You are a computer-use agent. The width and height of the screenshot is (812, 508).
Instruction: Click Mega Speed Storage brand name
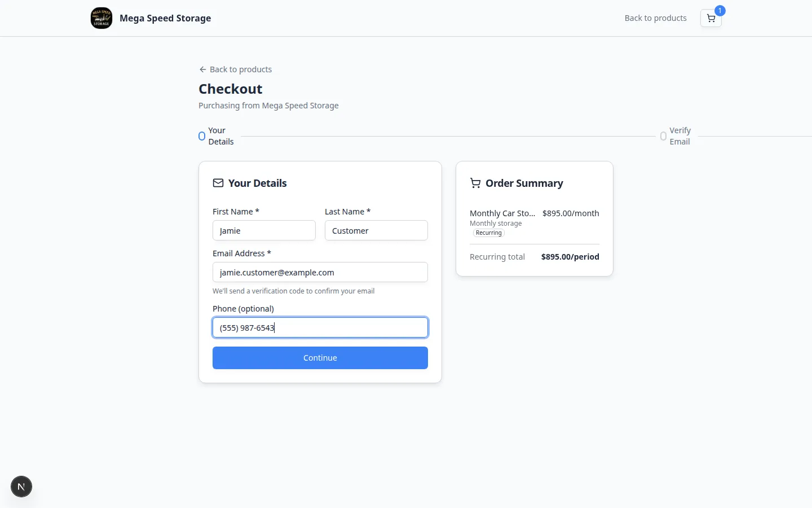click(x=165, y=18)
